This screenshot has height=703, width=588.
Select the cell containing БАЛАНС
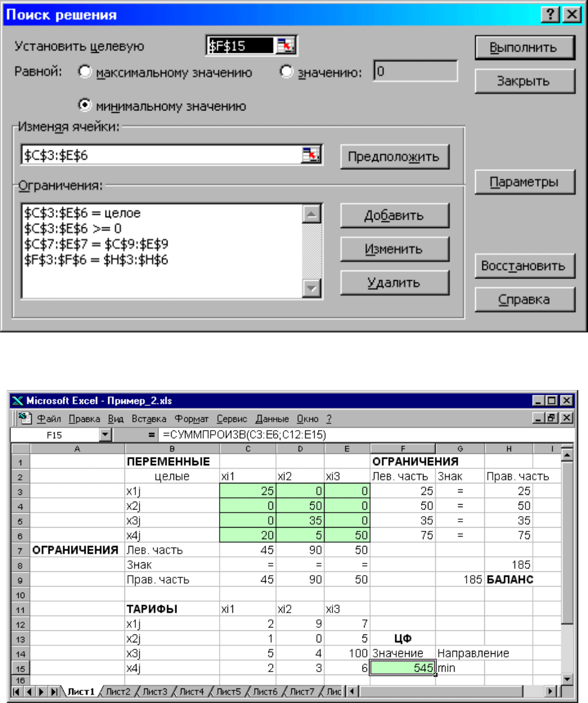(510, 580)
